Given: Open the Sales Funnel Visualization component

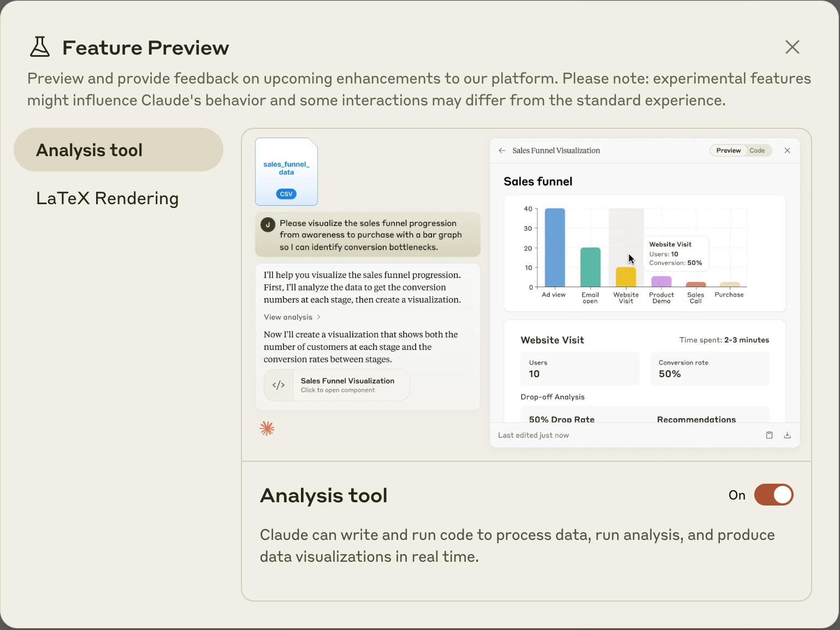Looking at the screenshot, I should pyautogui.click(x=337, y=385).
